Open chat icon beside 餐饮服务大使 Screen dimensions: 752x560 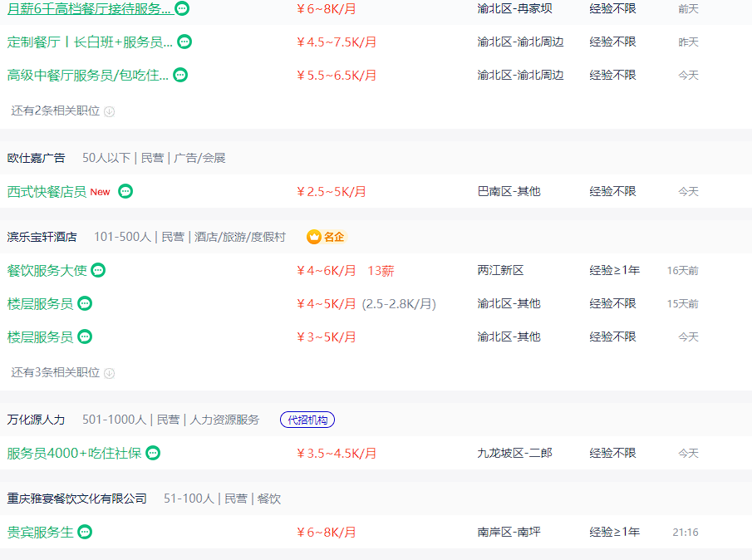[x=98, y=270]
